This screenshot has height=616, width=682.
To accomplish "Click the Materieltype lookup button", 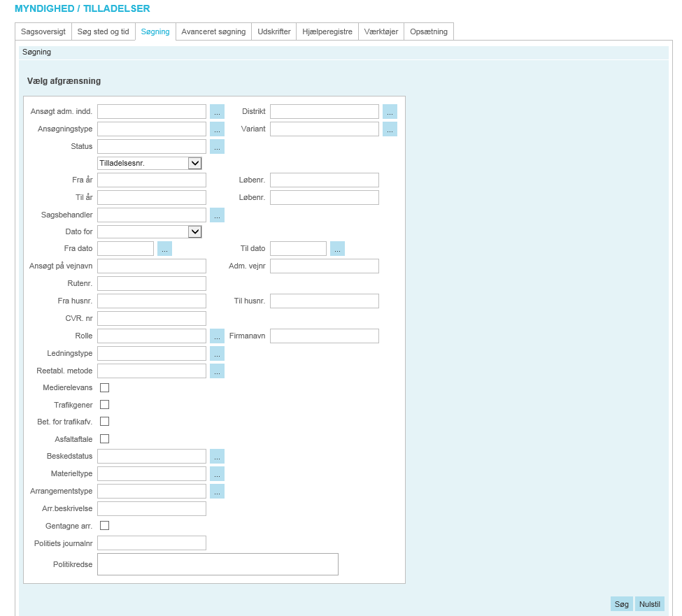I will pyautogui.click(x=217, y=474).
